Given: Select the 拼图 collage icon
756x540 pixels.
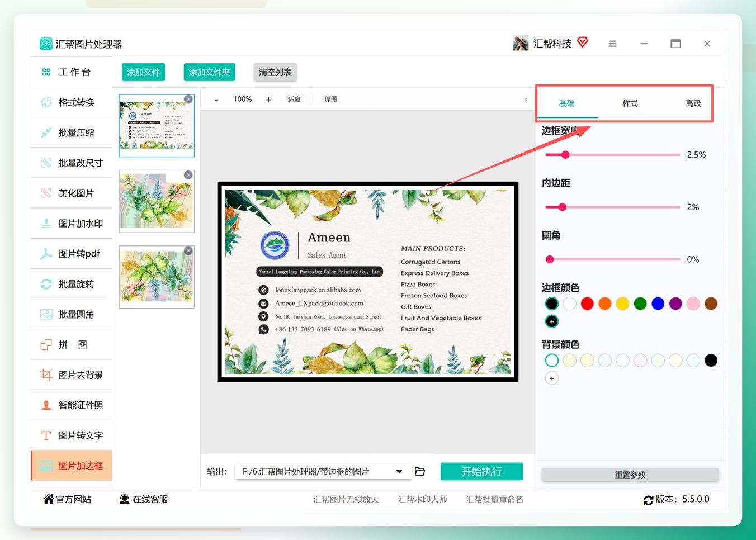Looking at the screenshot, I should click(46, 344).
